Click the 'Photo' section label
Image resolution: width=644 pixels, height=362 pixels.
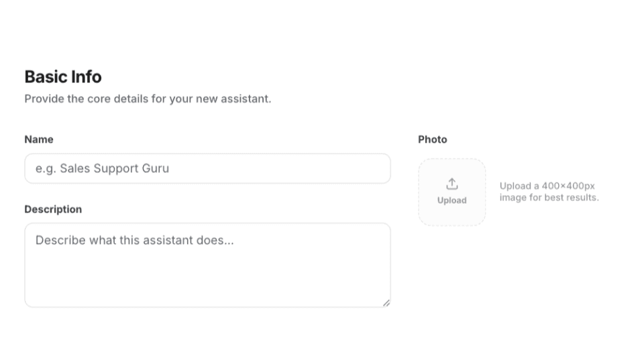tap(432, 139)
